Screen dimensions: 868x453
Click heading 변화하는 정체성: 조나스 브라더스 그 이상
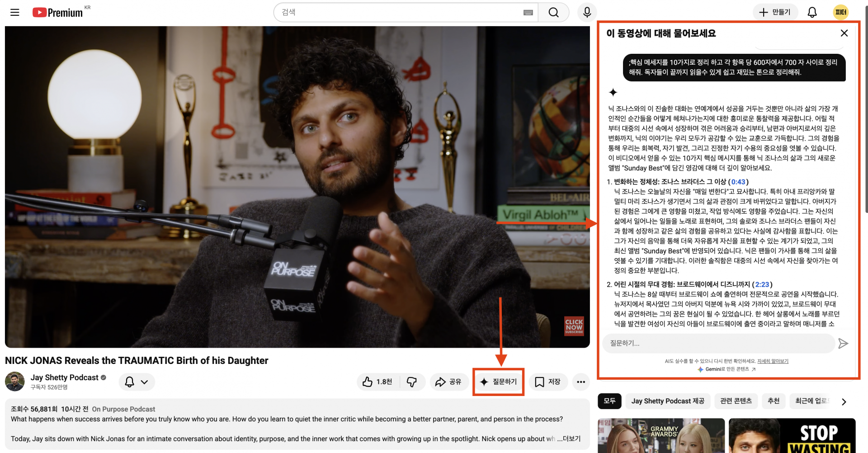[670, 182]
